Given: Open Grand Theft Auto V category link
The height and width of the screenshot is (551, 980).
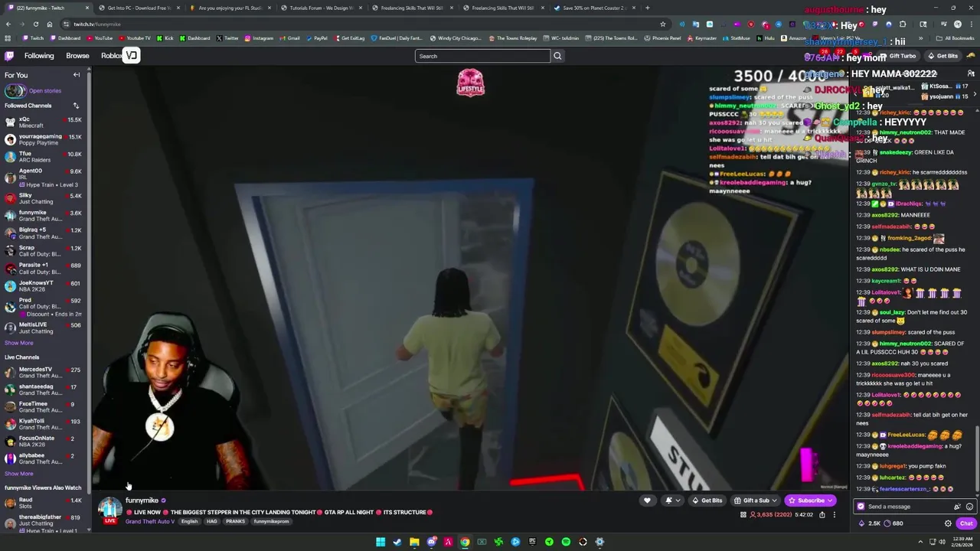Looking at the screenshot, I should [150, 522].
